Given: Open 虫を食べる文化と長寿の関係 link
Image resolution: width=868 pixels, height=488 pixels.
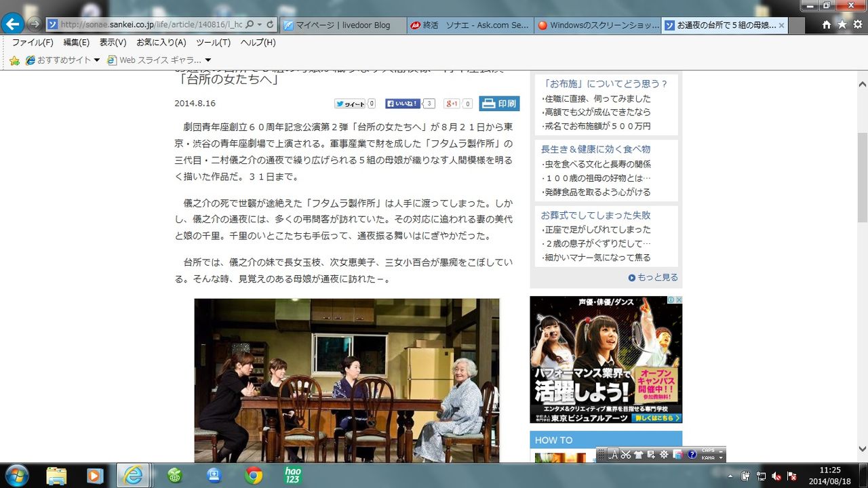Looking at the screenshot, I should tap(597, 164).
